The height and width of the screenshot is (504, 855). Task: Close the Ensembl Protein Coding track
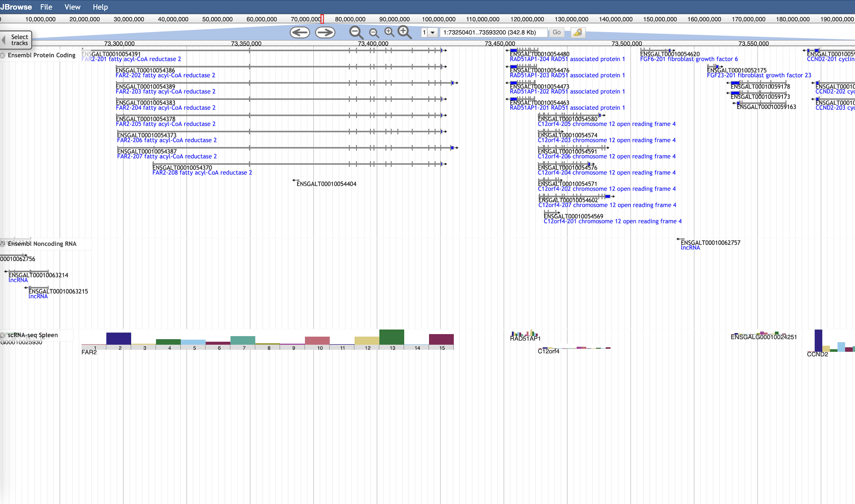click(3, 56)
